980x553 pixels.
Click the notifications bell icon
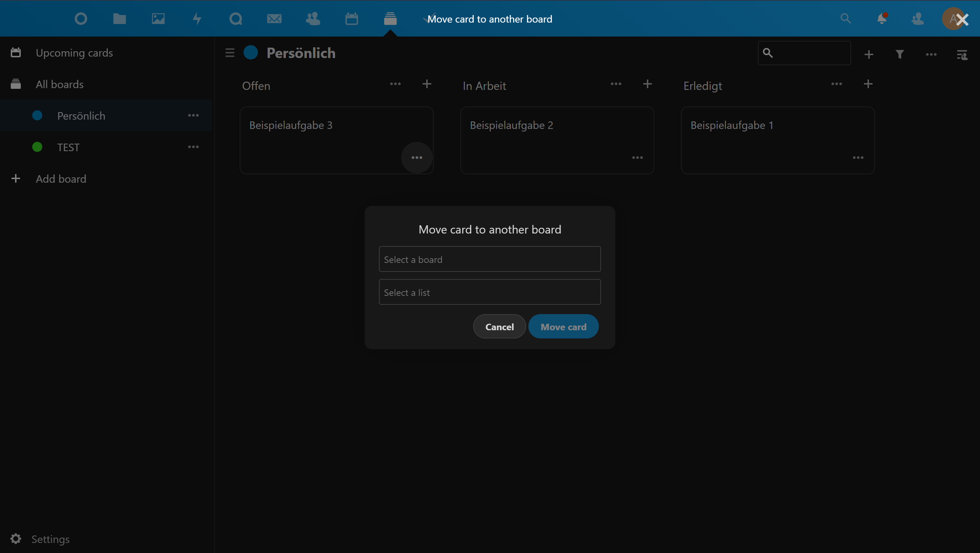pyautogui.click(x=882, y=19)
